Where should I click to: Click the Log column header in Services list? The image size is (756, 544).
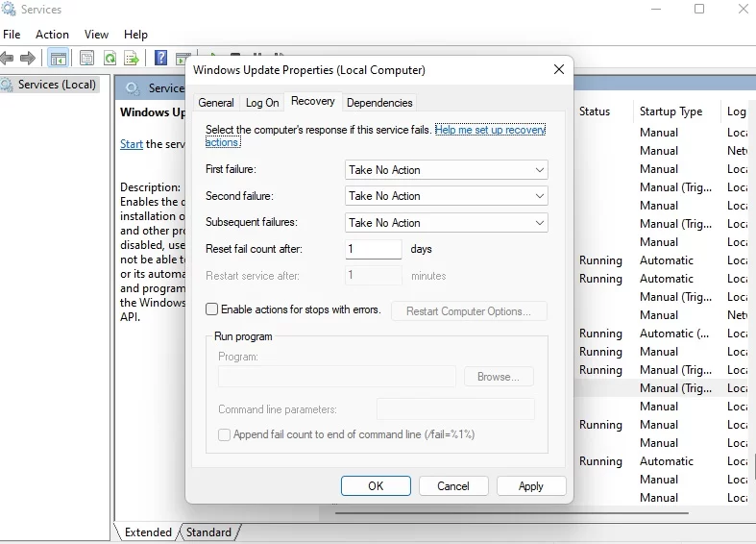(736, 111)
